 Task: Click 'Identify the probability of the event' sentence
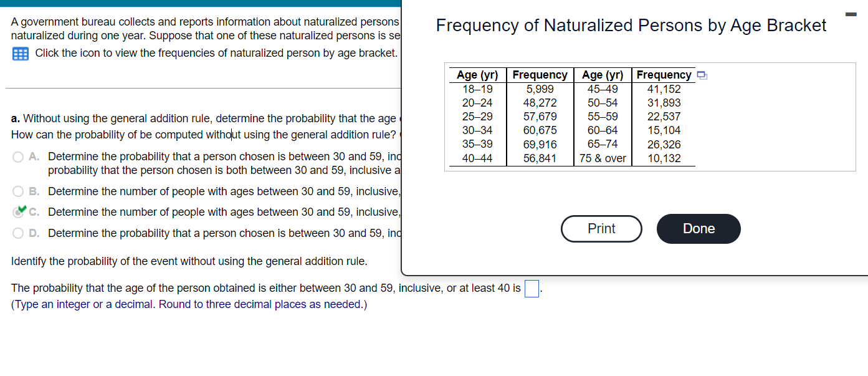click(189, 262)
